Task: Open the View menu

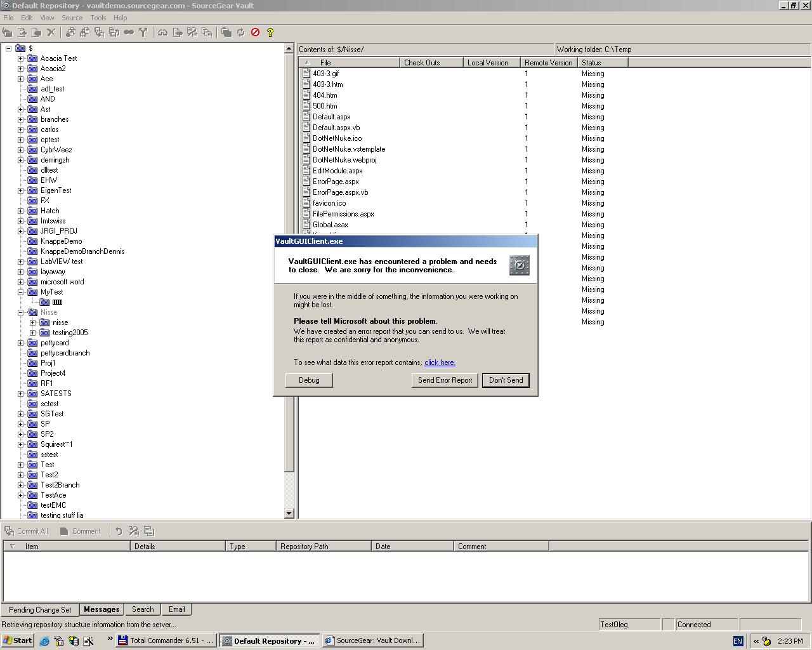Action: point(47,18)
